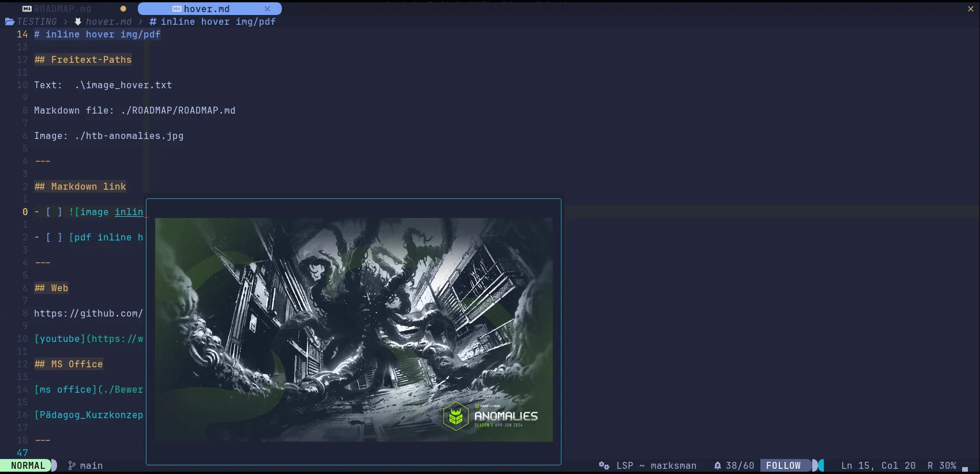The image size is (980, 474).
Task: Click the '## Markdown link' heading
Action: (80, 186)
